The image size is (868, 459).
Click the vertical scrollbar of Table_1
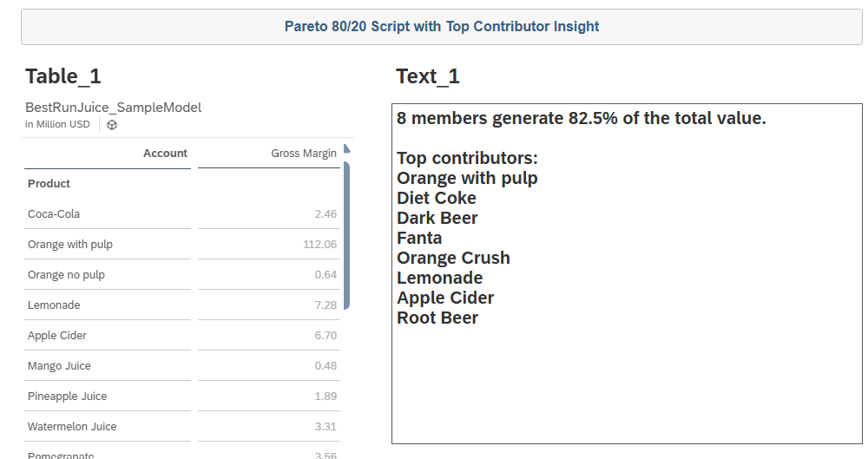click(346, 234)
